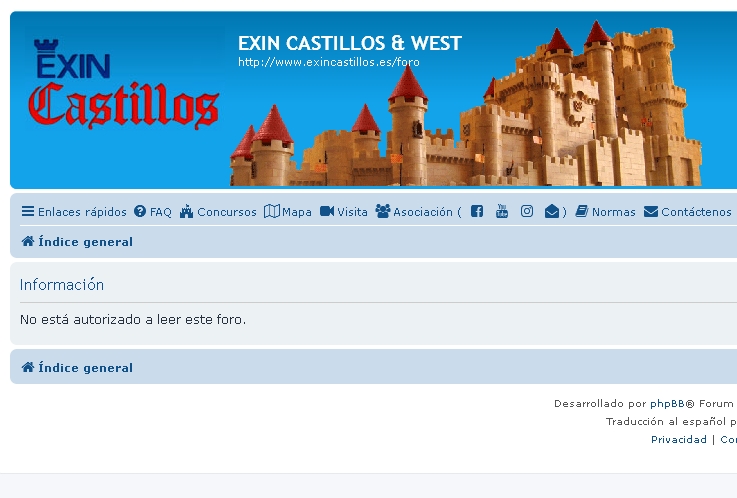737x498 pixels.
Task: Click the FAQ link in the navigation bar
Action: tap(153, 212)
